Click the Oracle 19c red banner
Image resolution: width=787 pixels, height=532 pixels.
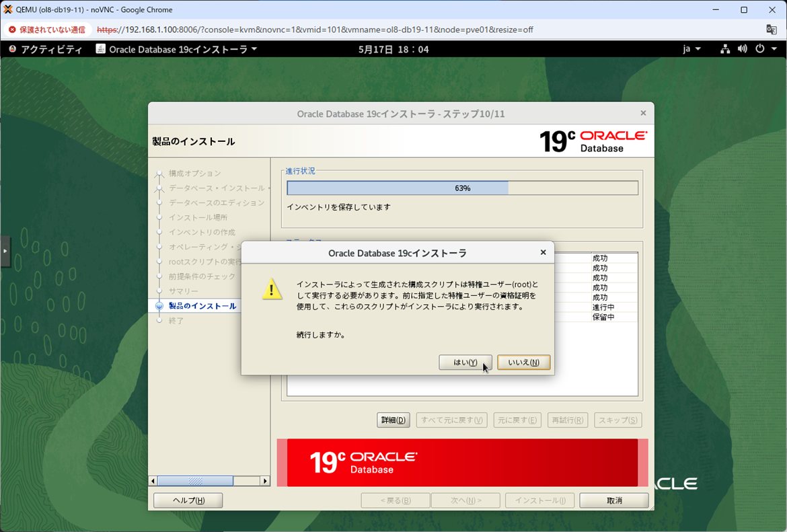(x=462, y=463)
